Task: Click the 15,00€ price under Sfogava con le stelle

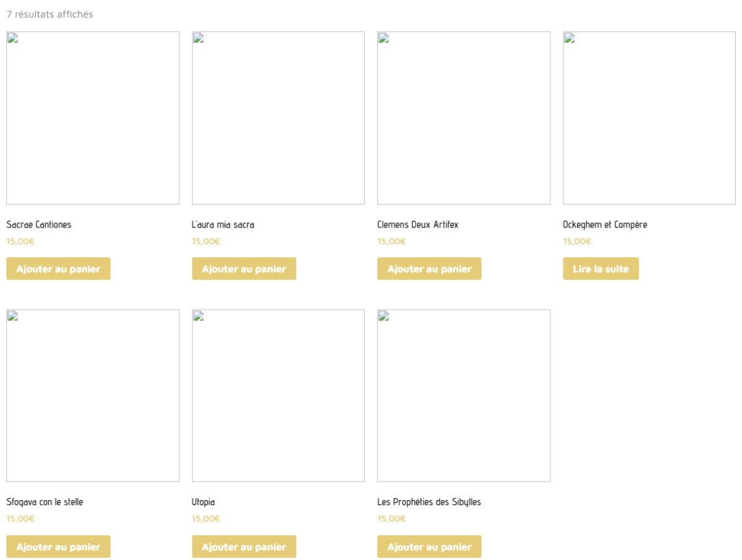Action: pos(20,519)
